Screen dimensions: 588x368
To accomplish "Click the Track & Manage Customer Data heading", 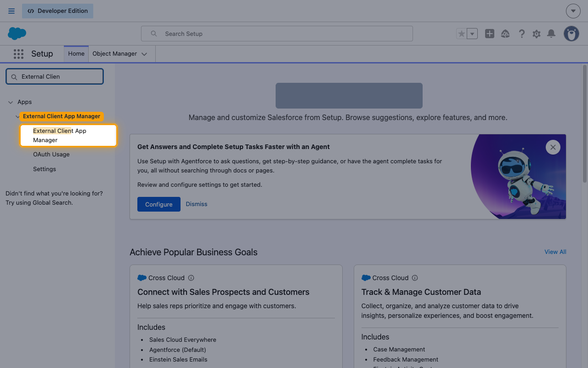I will tap(421, 292).
